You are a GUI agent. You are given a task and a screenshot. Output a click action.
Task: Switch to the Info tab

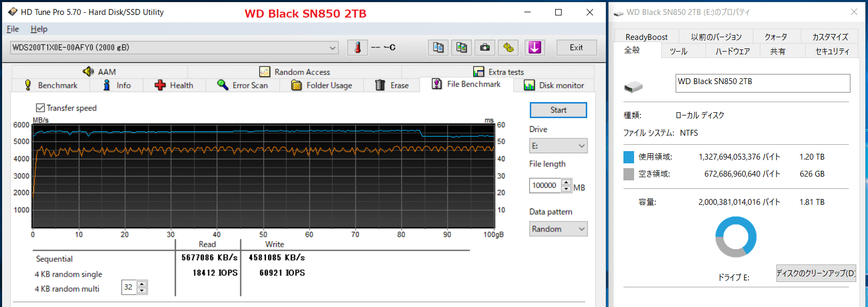pyautogui.click(x=117, y=85)
